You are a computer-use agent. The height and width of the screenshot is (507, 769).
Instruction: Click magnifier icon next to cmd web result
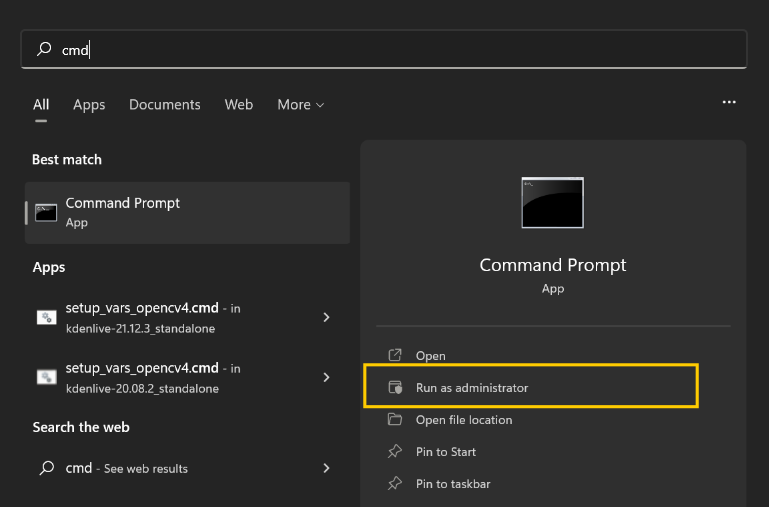(47, 468)
